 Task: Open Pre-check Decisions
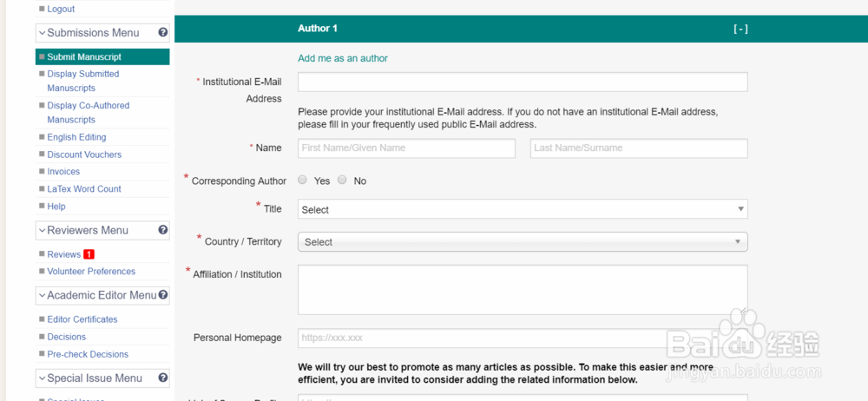pyautogui.click(x=88, y=354)
